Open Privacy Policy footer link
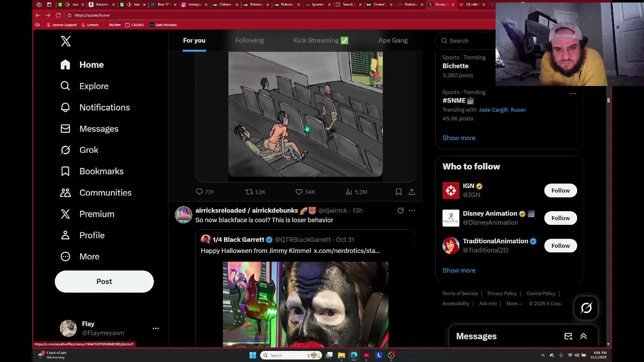 coord(502,294)
